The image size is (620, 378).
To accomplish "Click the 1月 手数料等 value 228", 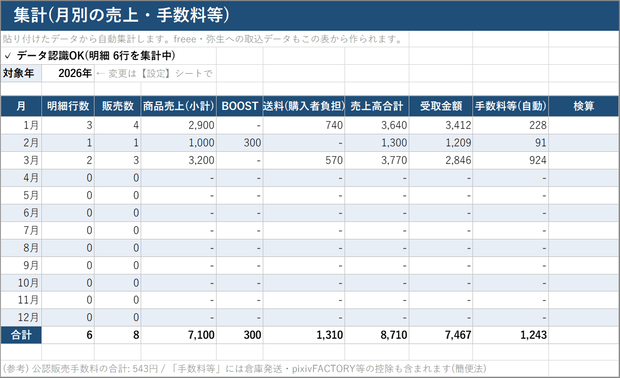I will coord(538,125).
